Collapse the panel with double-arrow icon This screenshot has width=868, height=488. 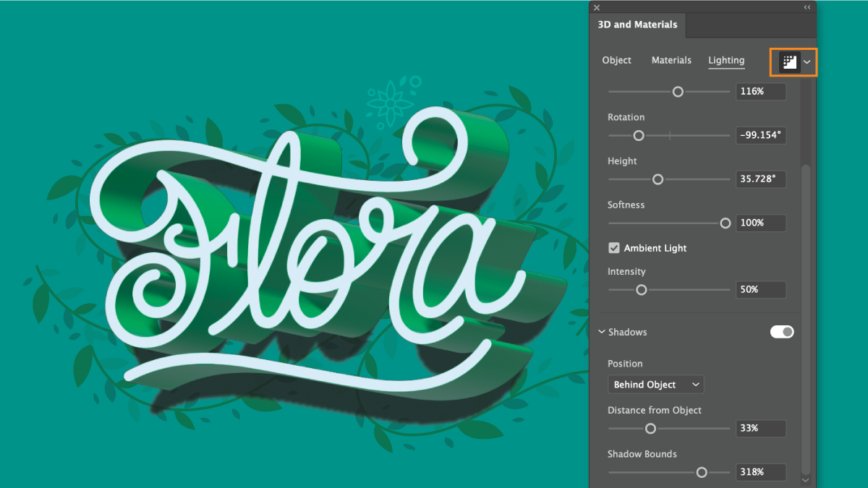pos(807,7)
